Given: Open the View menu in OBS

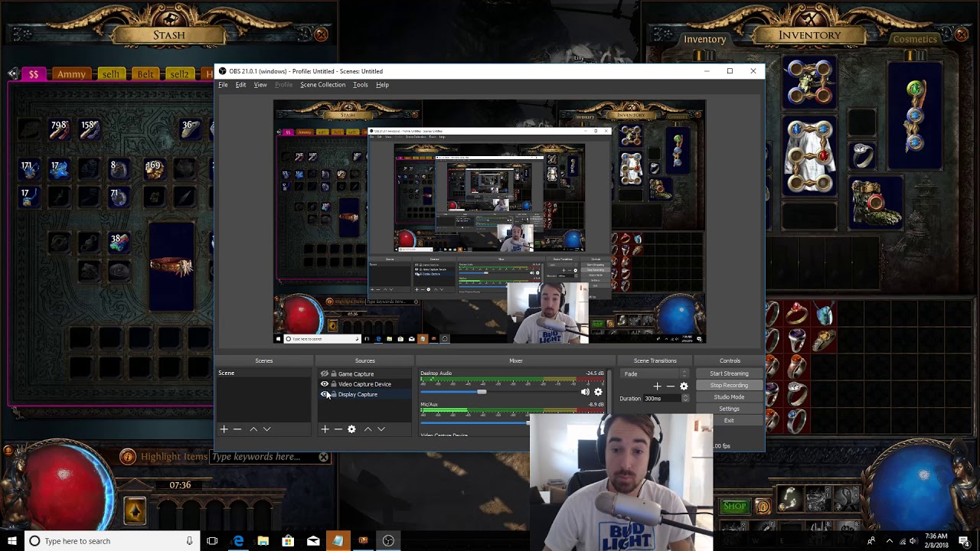Looking at the screenshot, I should (260, 85).
